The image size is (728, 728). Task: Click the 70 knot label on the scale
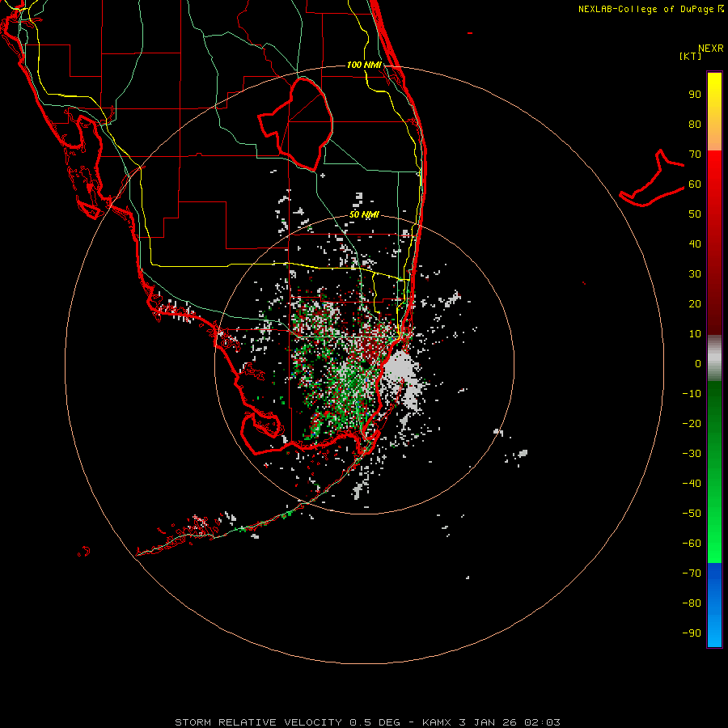tap(695, 154)
